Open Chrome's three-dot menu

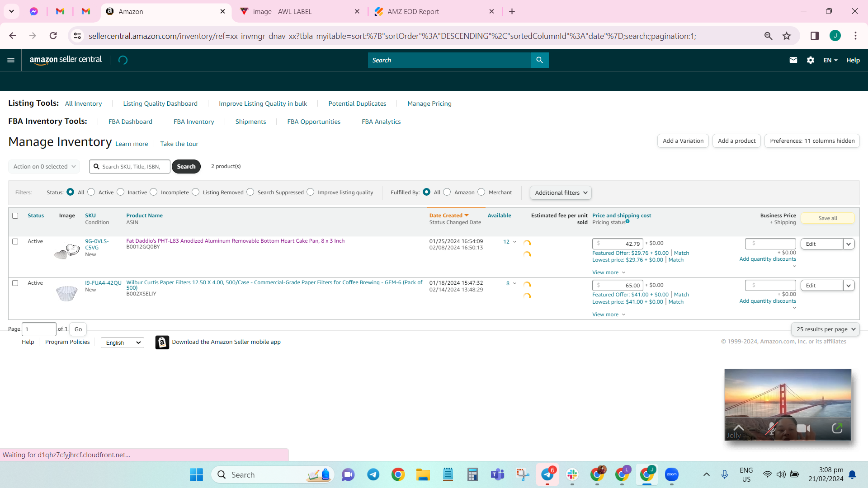855,36
